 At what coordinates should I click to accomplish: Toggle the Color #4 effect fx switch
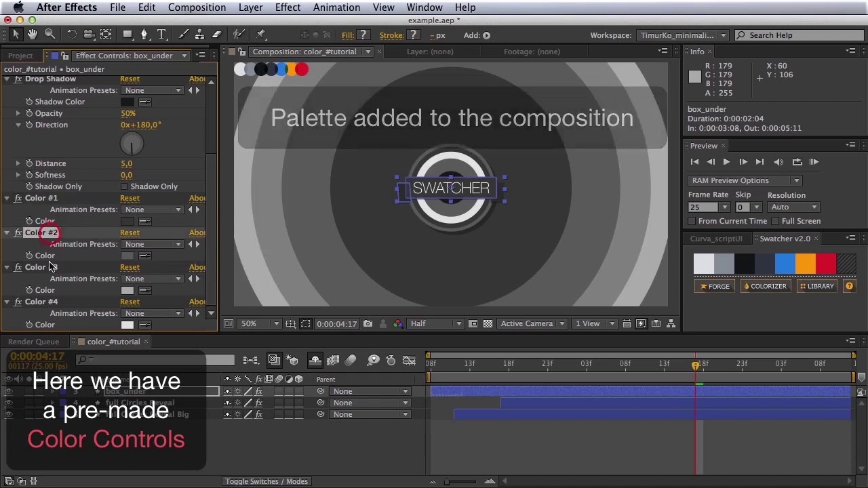(18, 302)
